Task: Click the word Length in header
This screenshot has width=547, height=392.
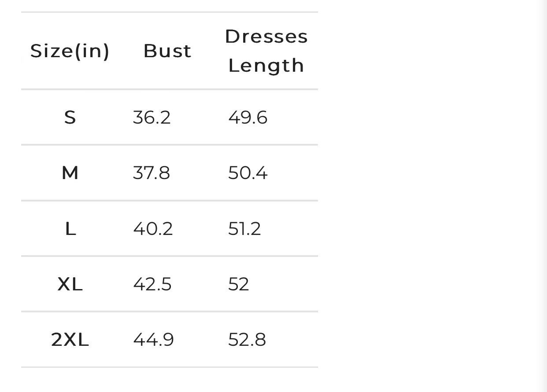Action: tap(266, 66)
